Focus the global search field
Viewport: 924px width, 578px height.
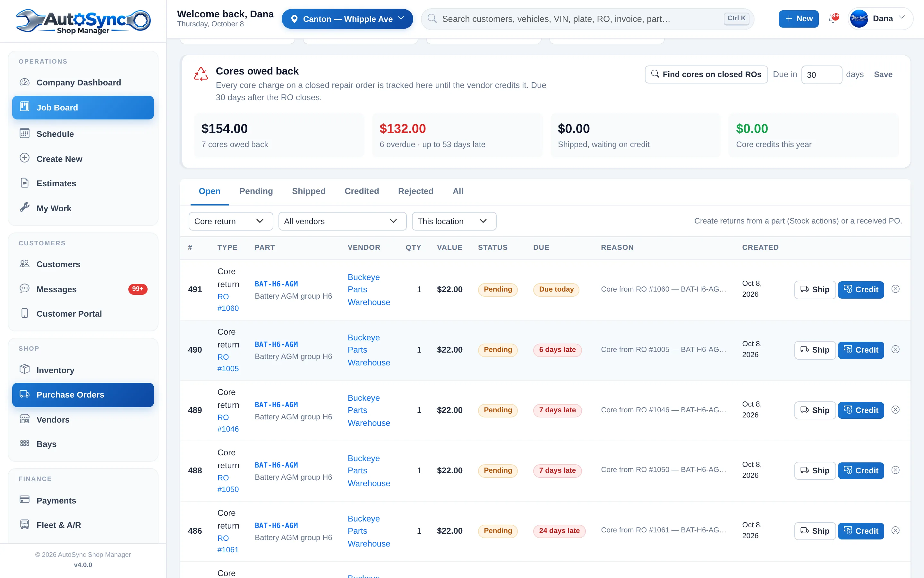point(587,19)
